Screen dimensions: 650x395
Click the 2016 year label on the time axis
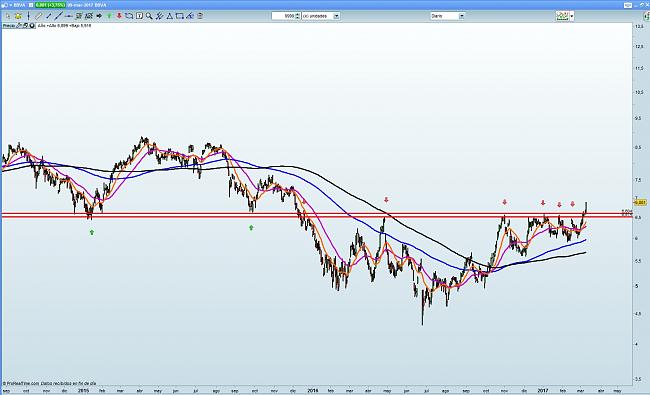coord(313,390)
